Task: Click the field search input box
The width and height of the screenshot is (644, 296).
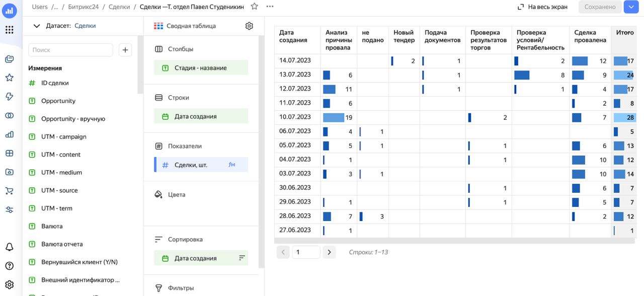Action: tap(70, 50)
